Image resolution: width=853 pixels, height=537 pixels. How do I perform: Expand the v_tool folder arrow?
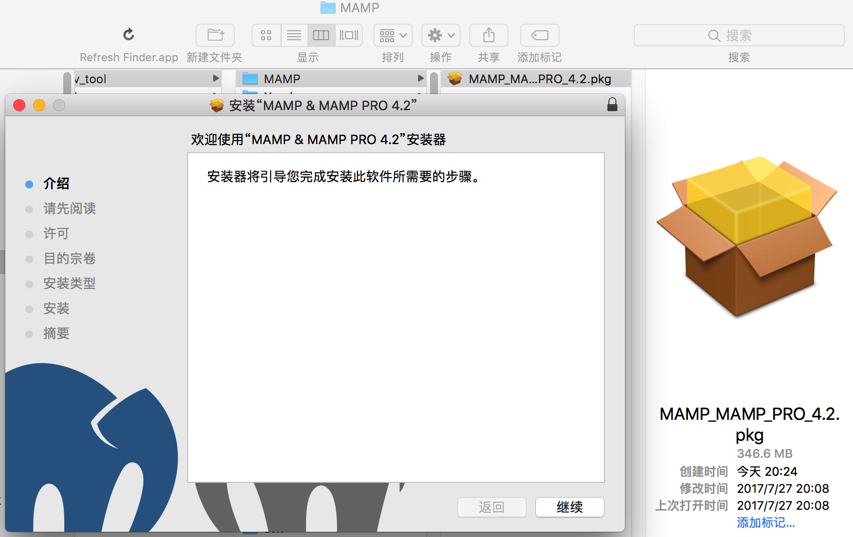tap(215, 78)
